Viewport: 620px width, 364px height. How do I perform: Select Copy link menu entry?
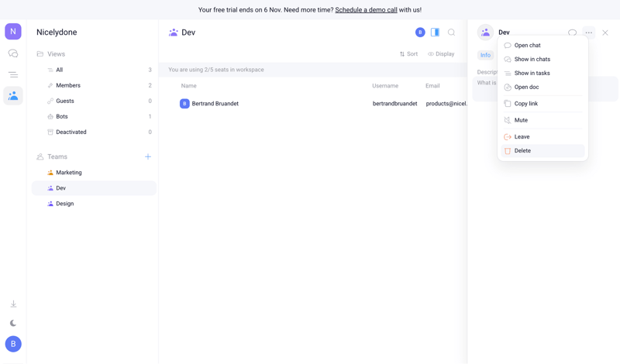pyautogui.click(x=525, y=104)
